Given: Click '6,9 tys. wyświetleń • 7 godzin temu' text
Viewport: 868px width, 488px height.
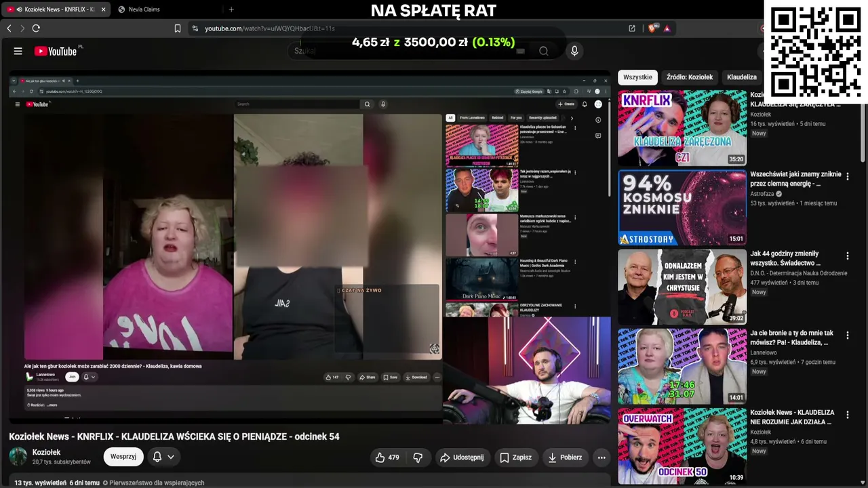Looking at the screenshot, I should (x=792, y=362).
